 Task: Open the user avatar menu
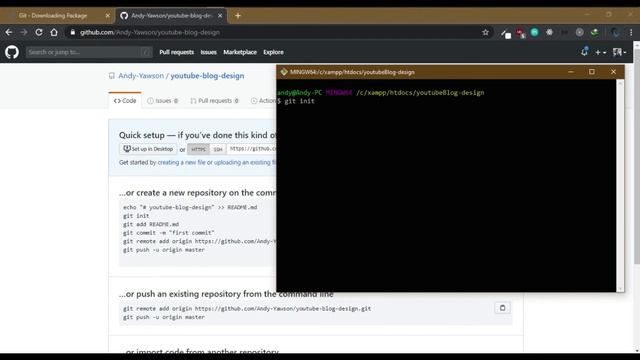point(619,52)
